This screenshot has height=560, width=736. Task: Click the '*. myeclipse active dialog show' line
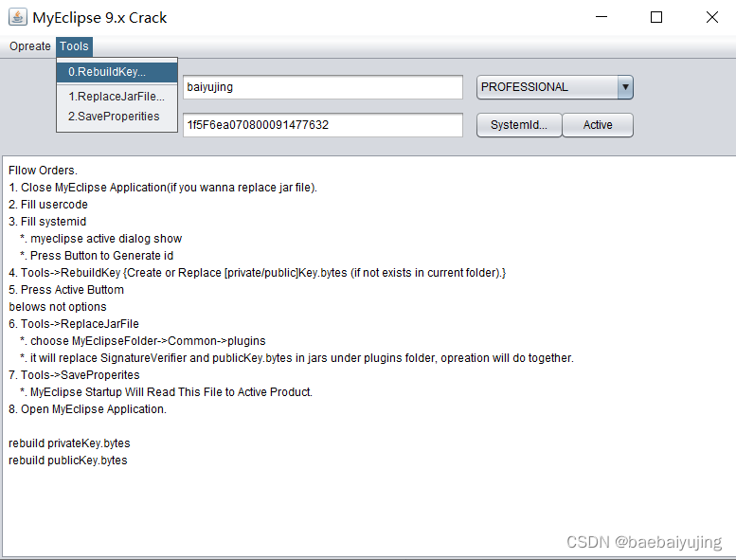click(101, 239)
